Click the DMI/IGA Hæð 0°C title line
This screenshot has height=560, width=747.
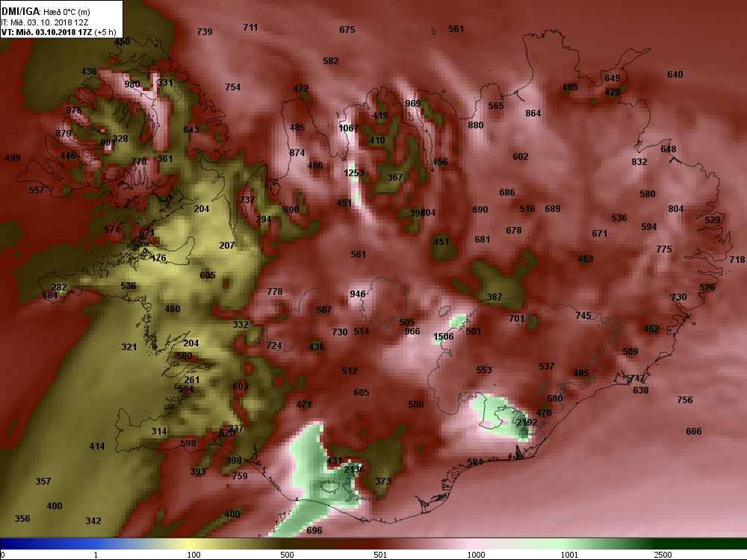46,11
